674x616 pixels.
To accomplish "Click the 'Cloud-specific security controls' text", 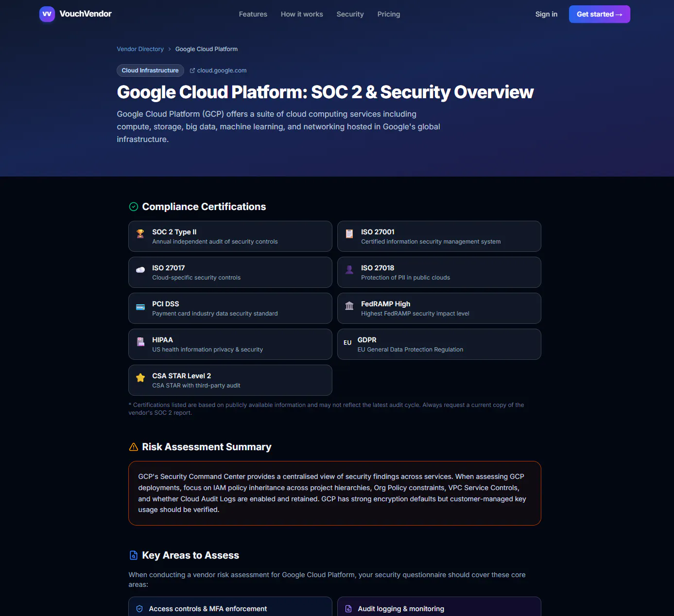I will [x=196, y=278].
